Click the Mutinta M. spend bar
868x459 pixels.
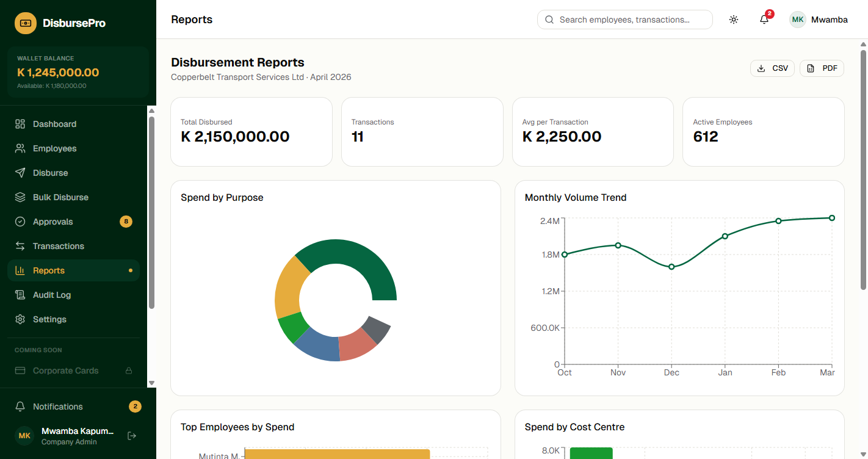337,454
